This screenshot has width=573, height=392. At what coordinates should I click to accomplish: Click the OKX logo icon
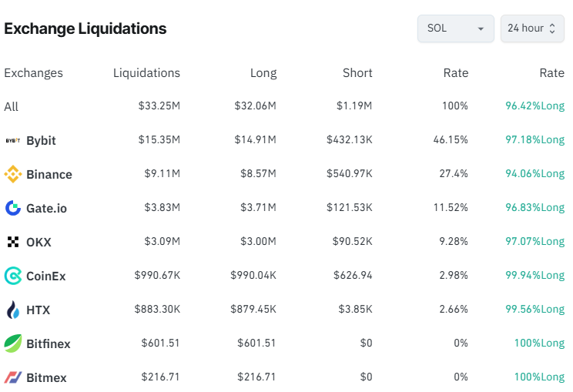tap(12, 242)
